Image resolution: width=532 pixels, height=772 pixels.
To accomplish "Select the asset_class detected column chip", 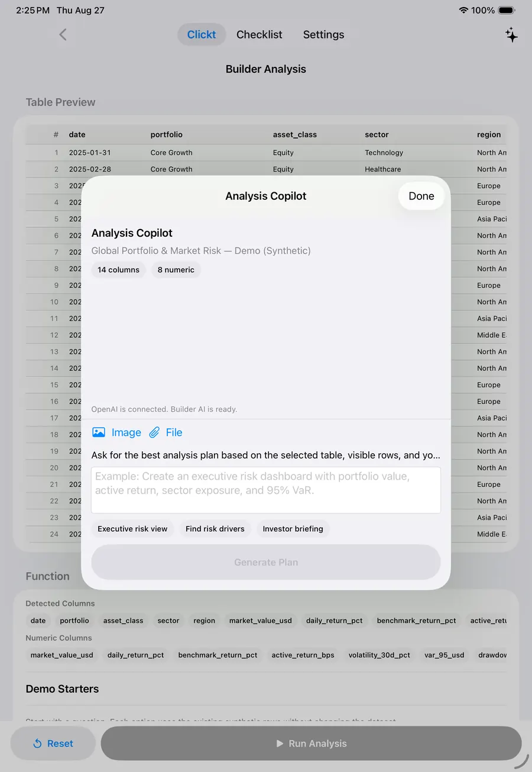I will (x=124, y=621).
